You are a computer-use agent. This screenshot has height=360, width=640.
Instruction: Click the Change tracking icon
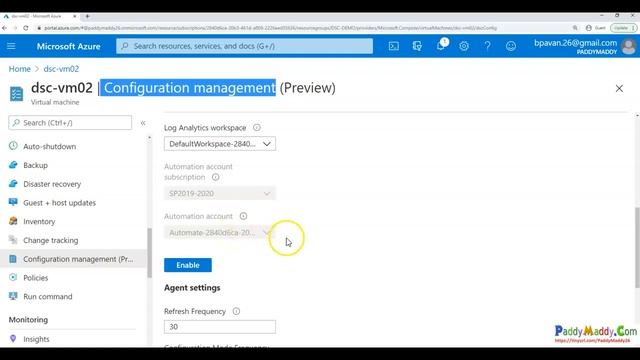tap(13, 240)
